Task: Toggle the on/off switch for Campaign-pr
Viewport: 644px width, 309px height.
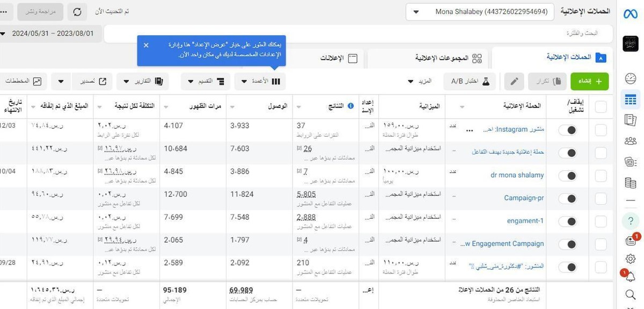Action: (568, 199)
